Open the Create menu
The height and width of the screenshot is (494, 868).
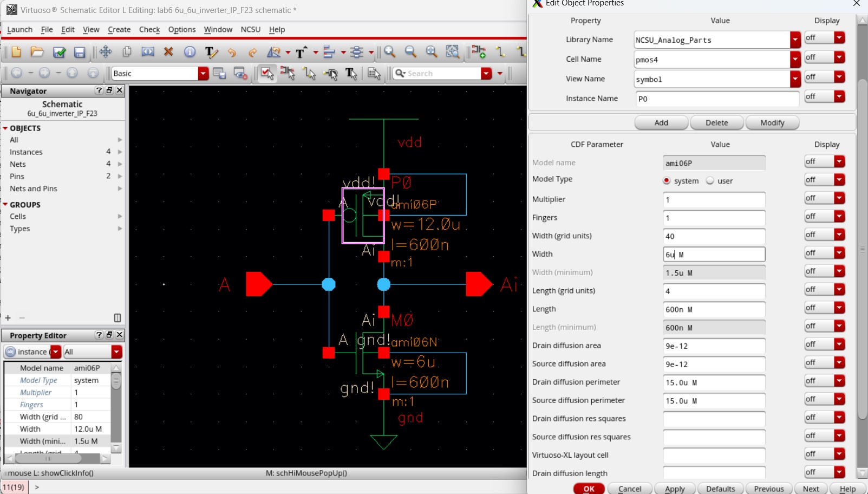pos(119,29)
